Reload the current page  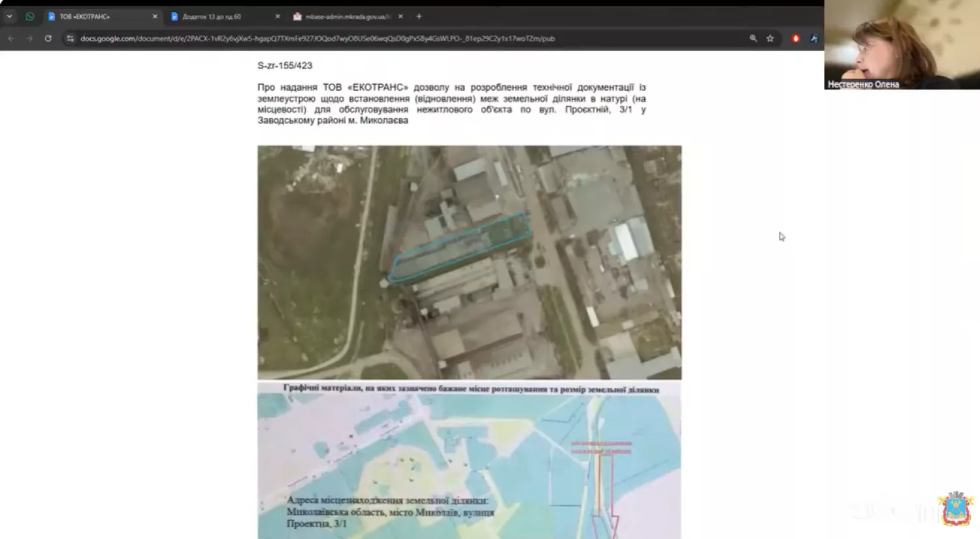tap(48, 39)
